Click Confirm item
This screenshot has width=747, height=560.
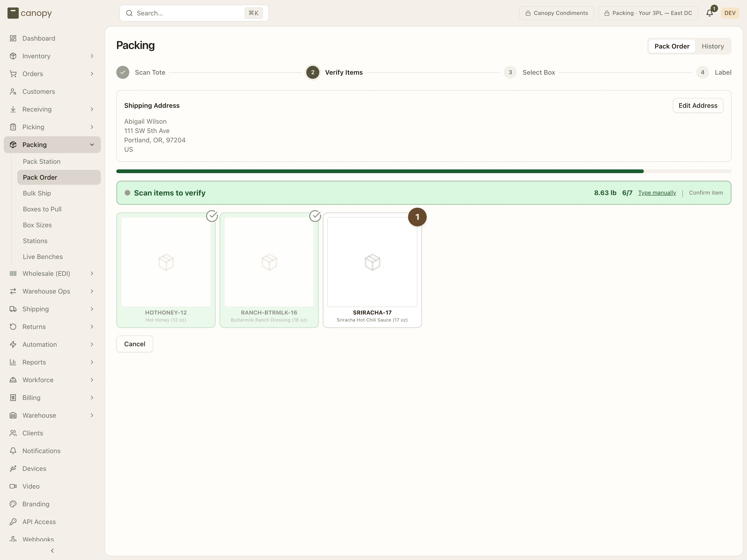click(x=706, y=193)
